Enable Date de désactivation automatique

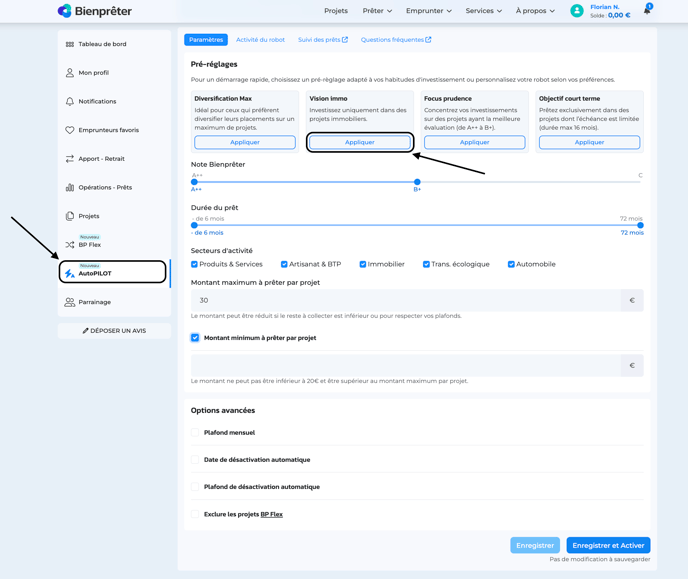(x=195, y=460)
